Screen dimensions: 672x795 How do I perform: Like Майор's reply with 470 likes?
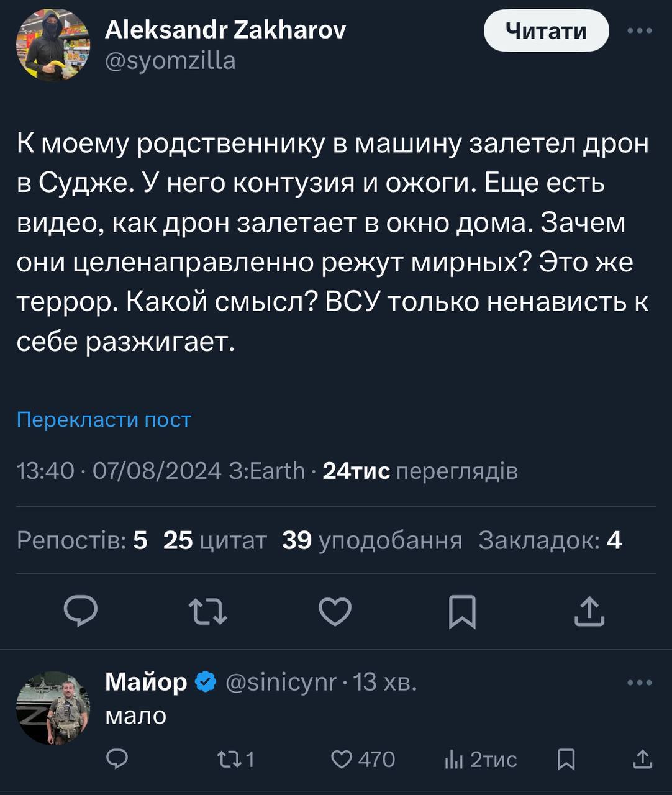(x=363, y=759)
